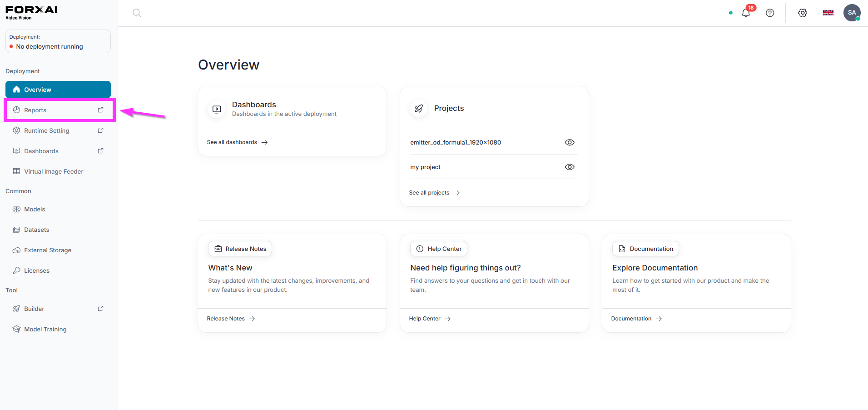Click the Dashboards card play icon

pyautogui.click(x=217, y=109)
